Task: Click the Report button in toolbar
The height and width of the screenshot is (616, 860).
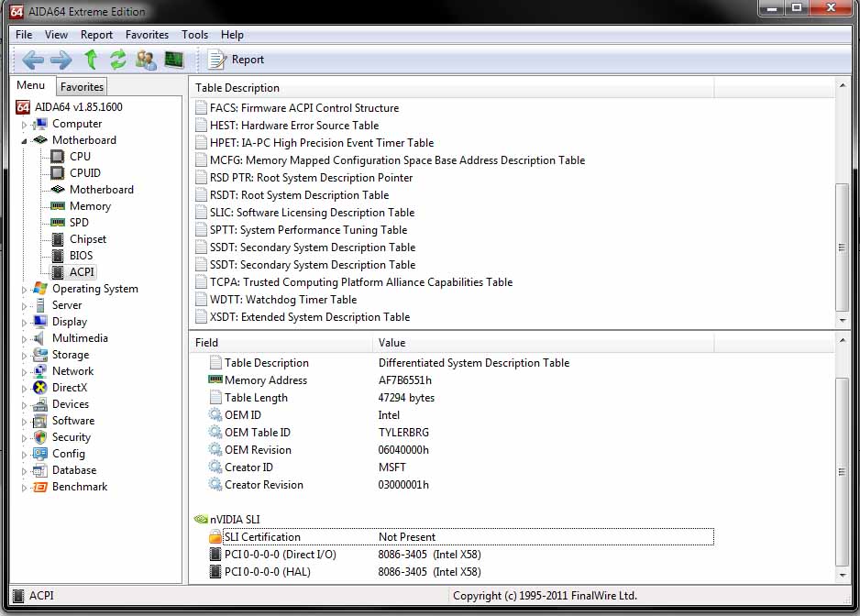Action: (236, 60)
